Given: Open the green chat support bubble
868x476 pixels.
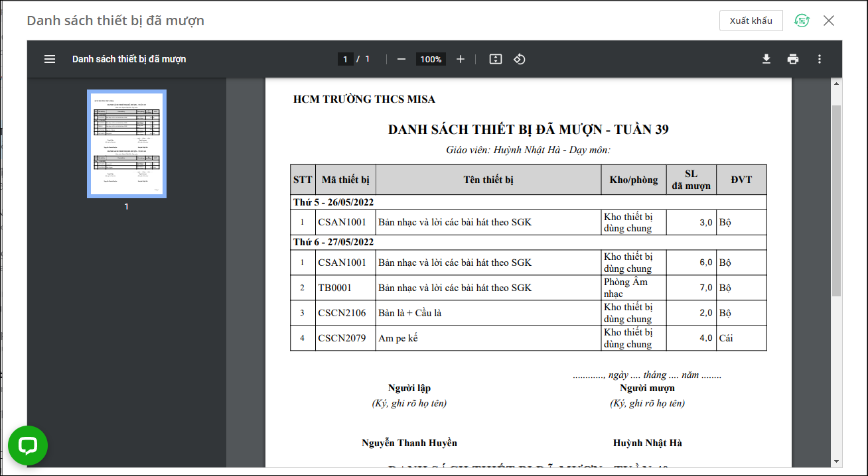Looking at the screenshot, I should click(x=28, y=446).
